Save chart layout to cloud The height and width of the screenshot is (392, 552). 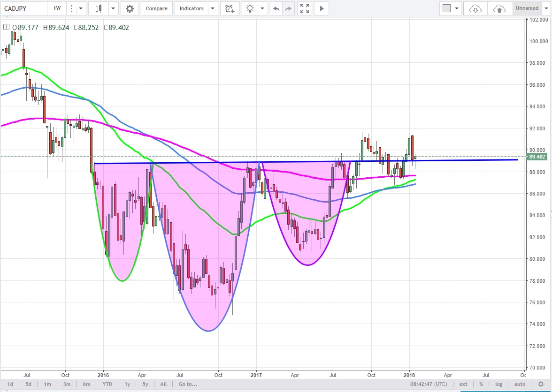pos(499,8)
